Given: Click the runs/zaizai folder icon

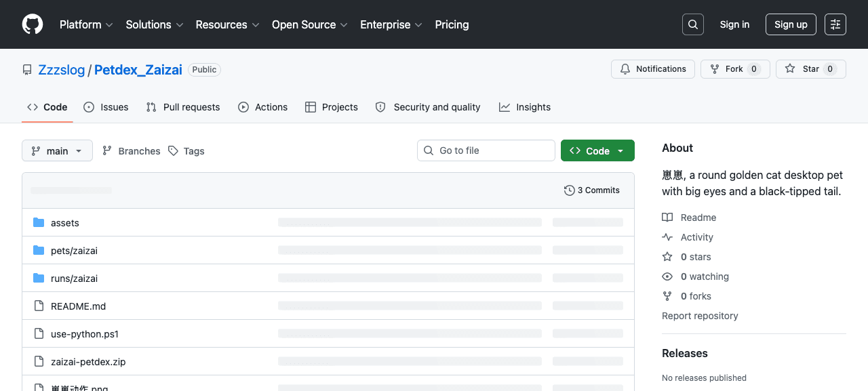Looking at the screenshot, I should pyautogui.click(x=39, y=279).
